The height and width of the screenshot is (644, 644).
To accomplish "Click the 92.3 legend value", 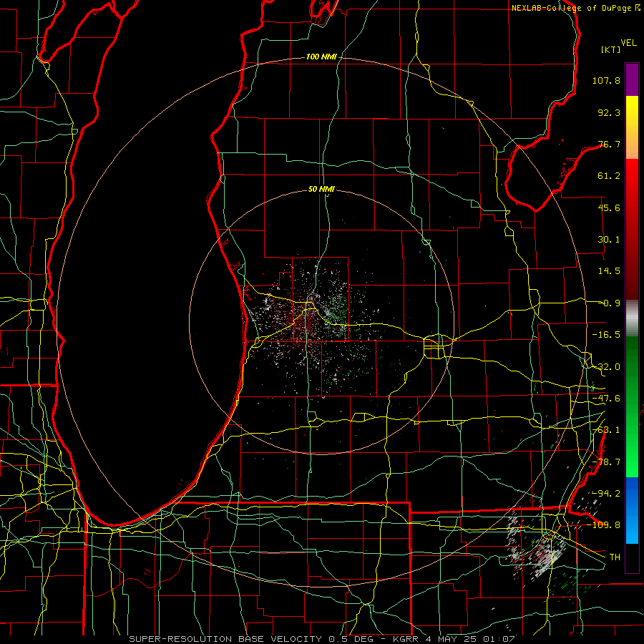I will tap(609, 112).
